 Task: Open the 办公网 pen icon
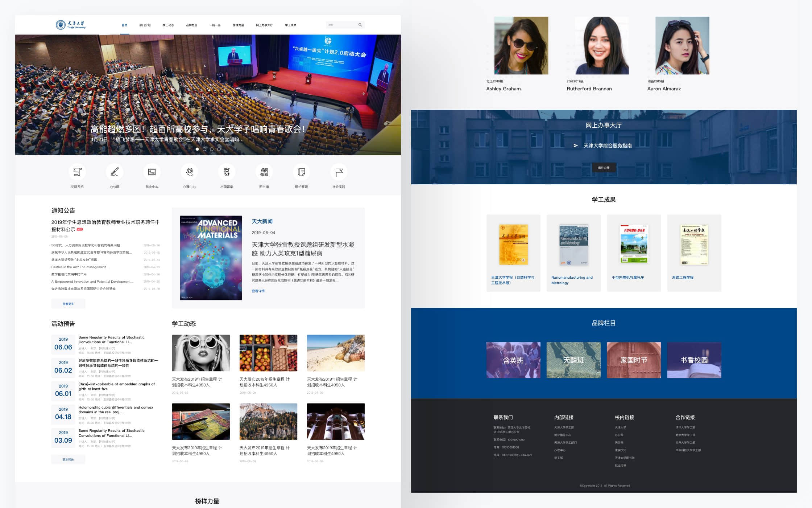(x=115, y=172)
